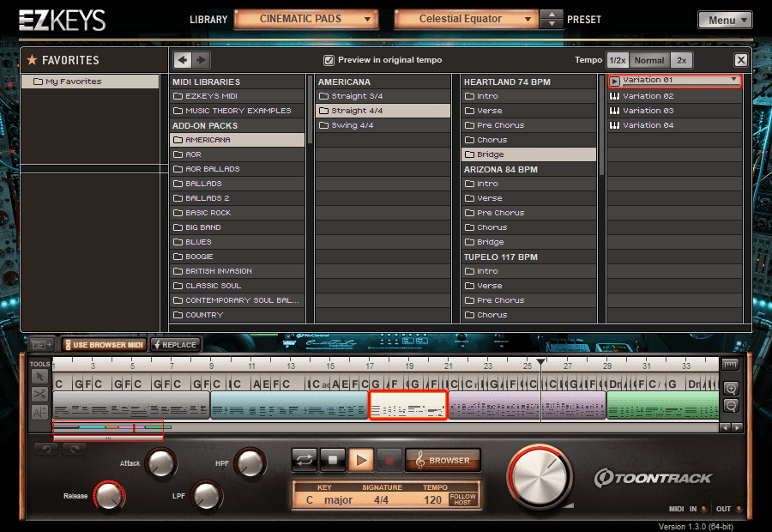Click the LPF knob
The width and height of the screenshot is (772, 532).
206,496
